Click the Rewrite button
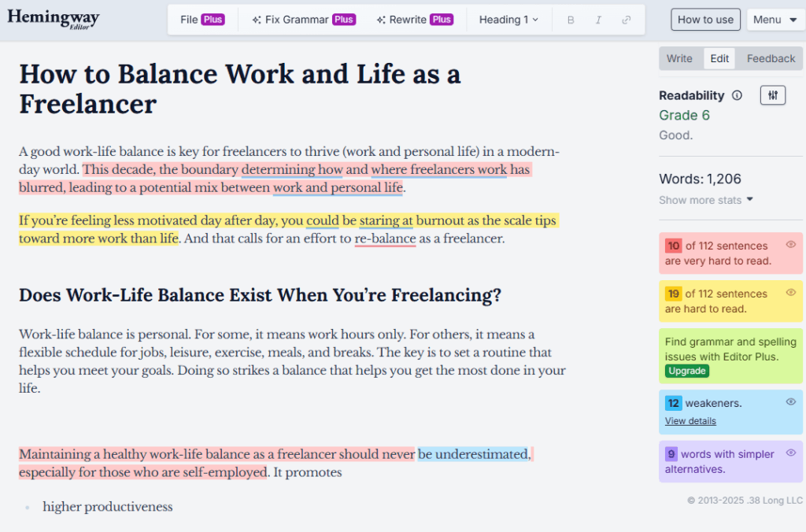 click(414, 20)
